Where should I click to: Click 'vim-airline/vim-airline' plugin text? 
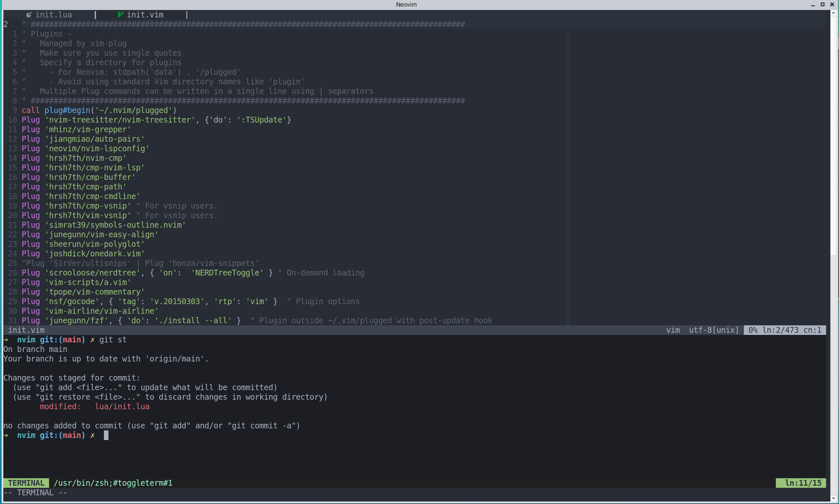tap(101, 311)
